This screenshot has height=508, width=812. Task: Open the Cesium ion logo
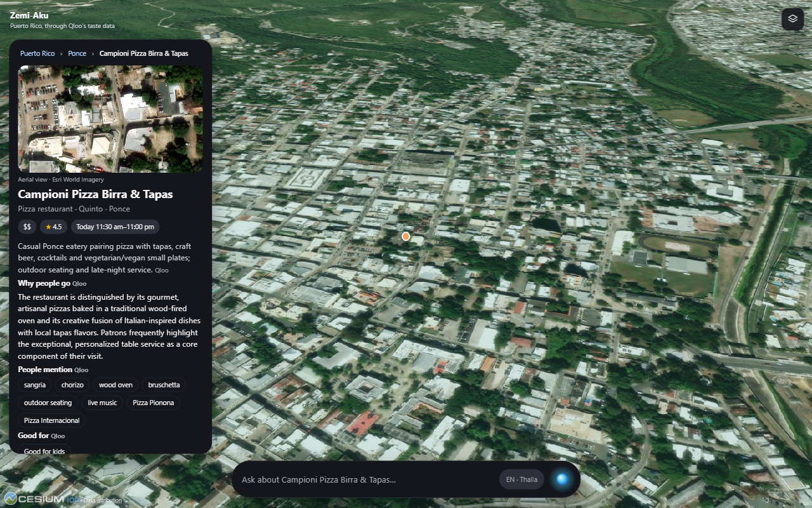[x=41, y=499]
